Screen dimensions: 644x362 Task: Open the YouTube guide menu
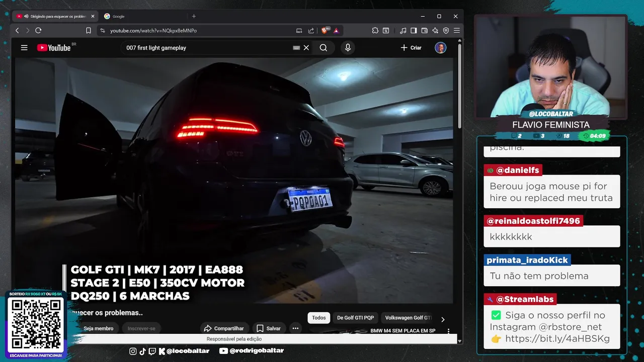pyautogui.click(x=24, y=48)
